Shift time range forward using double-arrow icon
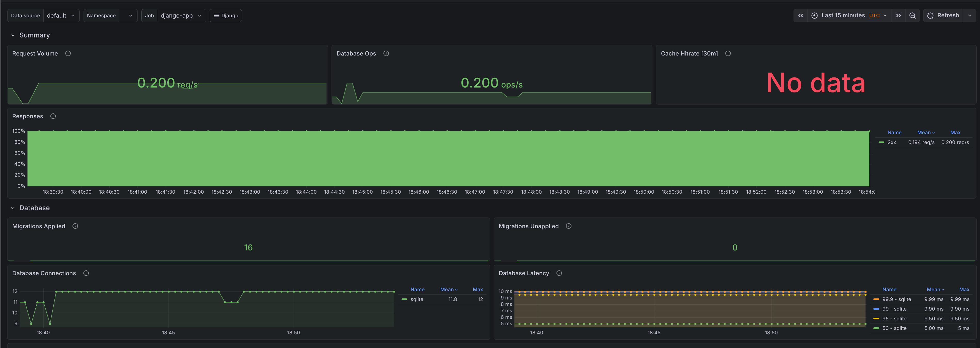Image resolution: width=980 pixels, height=348 pixels. 898,15
